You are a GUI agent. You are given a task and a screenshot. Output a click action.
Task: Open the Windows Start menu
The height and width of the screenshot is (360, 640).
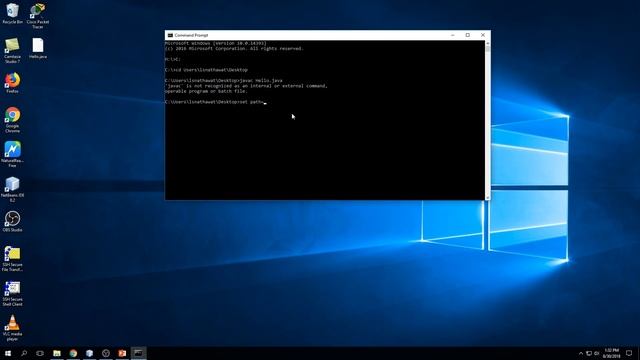[8, 353]
